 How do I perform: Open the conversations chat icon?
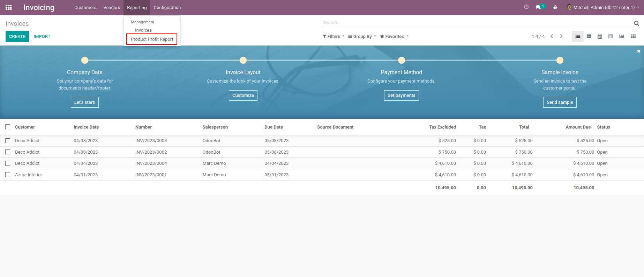538,7
